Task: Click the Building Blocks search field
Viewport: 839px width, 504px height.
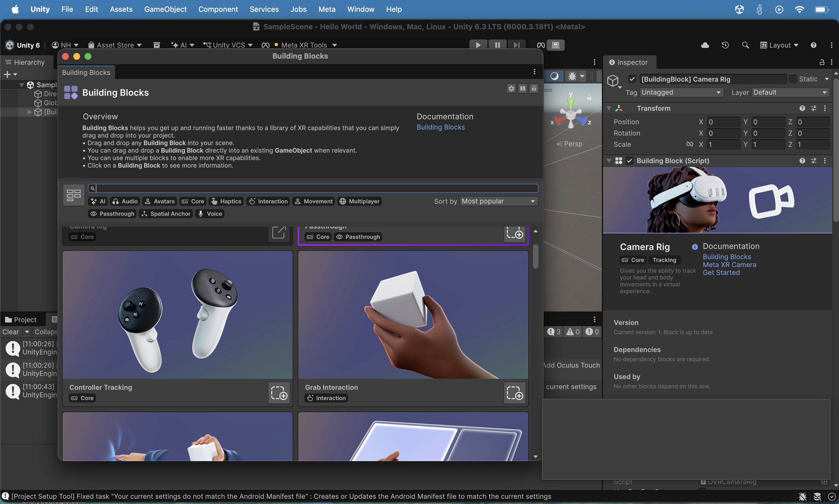Action: [313, 188]
